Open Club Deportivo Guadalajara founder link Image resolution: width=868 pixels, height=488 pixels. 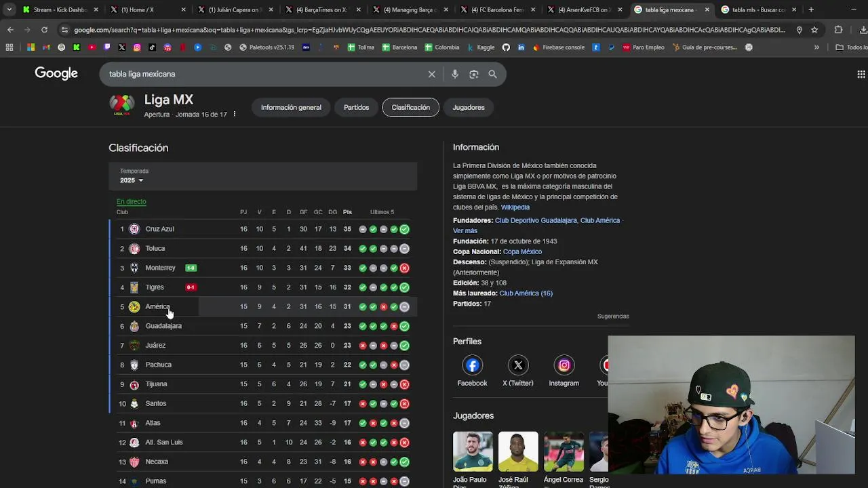tap(536, 220)
